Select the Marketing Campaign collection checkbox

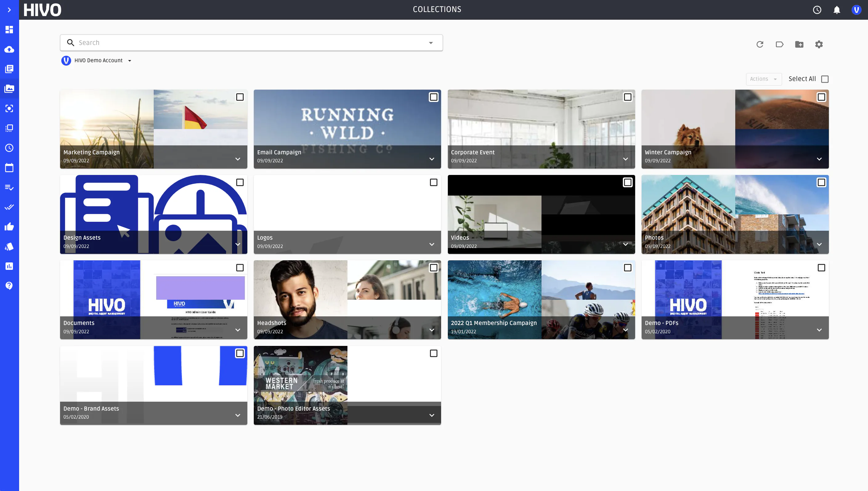click(240, 97)
